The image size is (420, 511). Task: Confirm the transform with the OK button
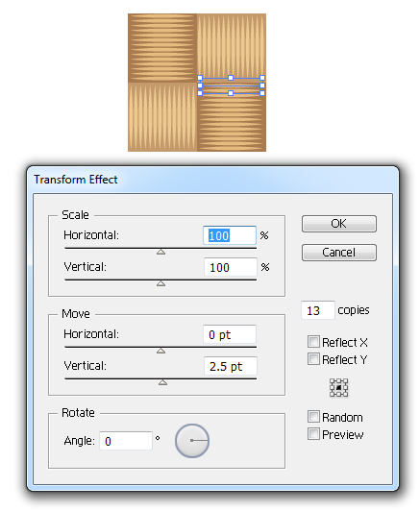point(339,224)
